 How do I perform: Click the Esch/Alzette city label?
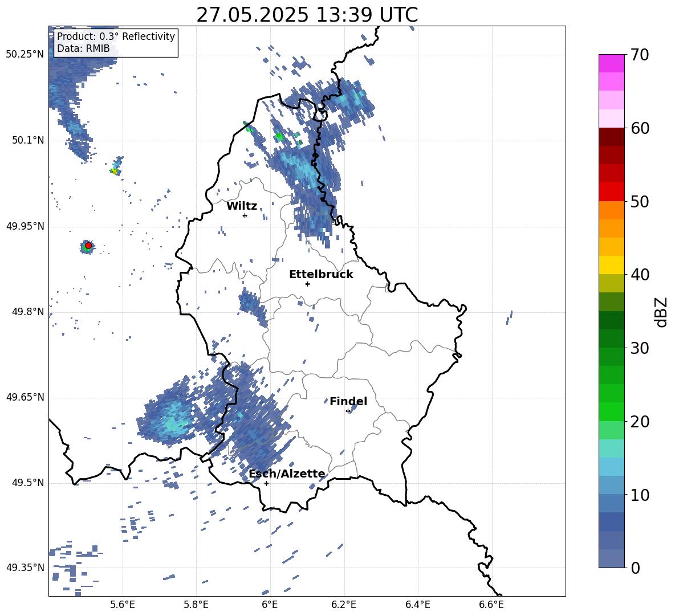[287, 474]
